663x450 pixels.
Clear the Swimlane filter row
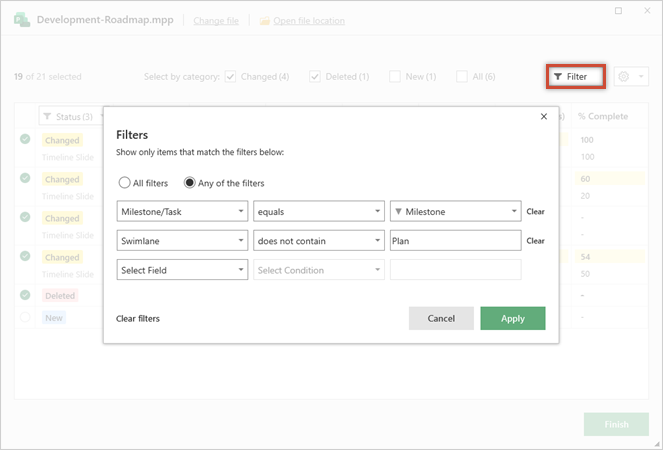tap(536, 241)
